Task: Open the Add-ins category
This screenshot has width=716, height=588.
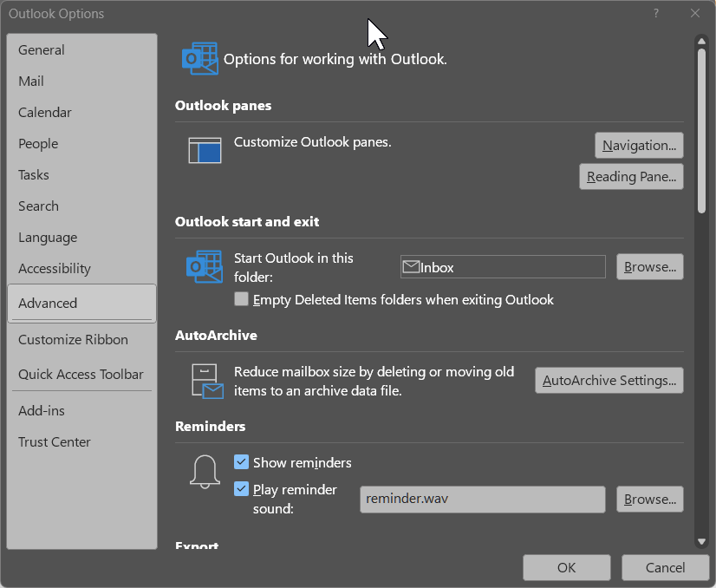Action: coord(82,411)
